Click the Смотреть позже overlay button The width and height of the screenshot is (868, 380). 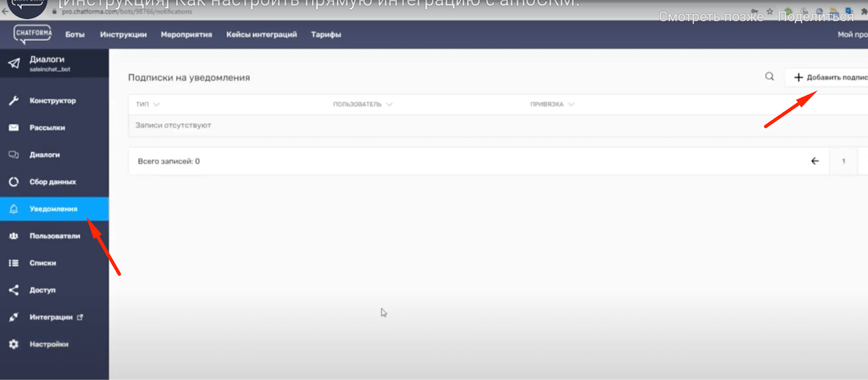tap(711, 17)
